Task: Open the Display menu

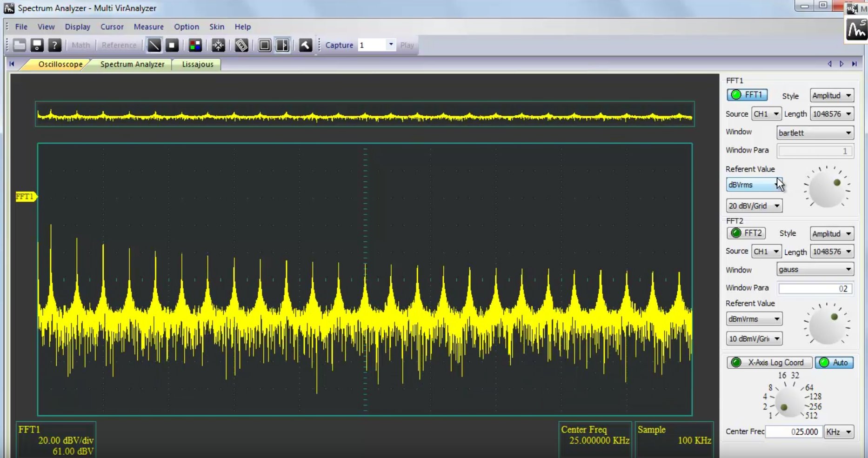Action: 78,27
